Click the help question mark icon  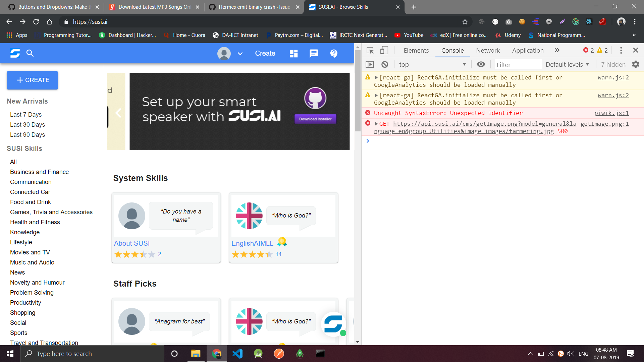[x=334, y=53]
